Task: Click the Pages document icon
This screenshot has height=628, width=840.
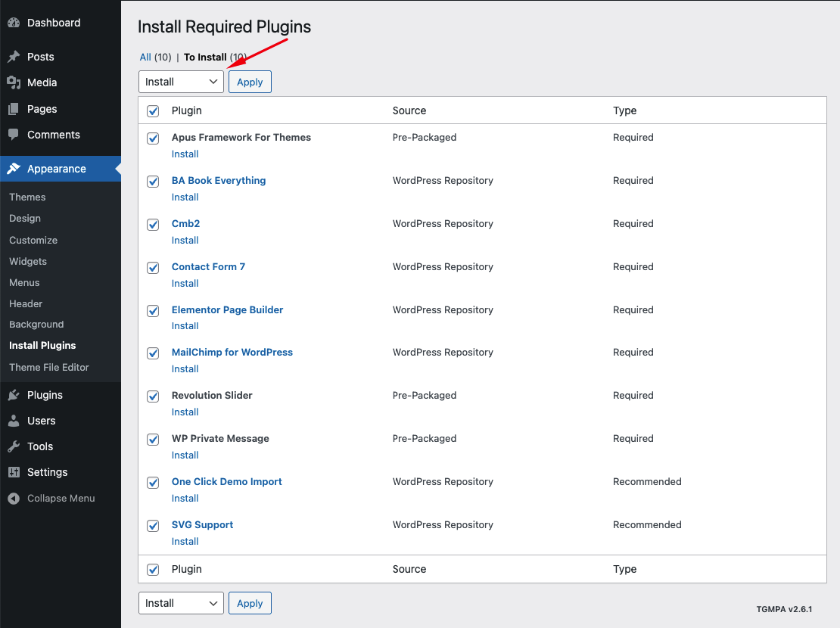Action: click(x=14, y=109)
